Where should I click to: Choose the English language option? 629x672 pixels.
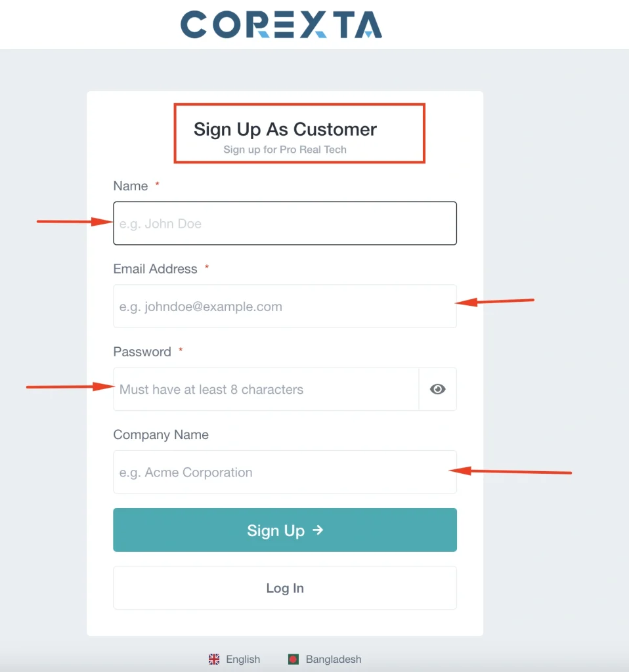243,660
